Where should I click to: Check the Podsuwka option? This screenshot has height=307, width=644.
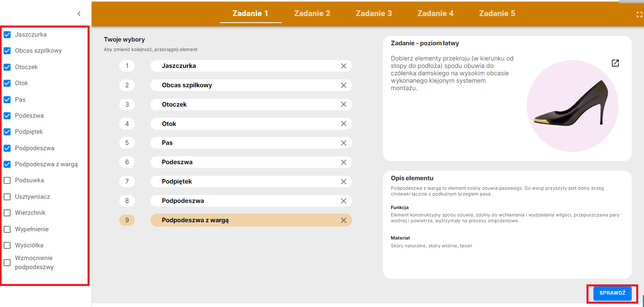7,180
